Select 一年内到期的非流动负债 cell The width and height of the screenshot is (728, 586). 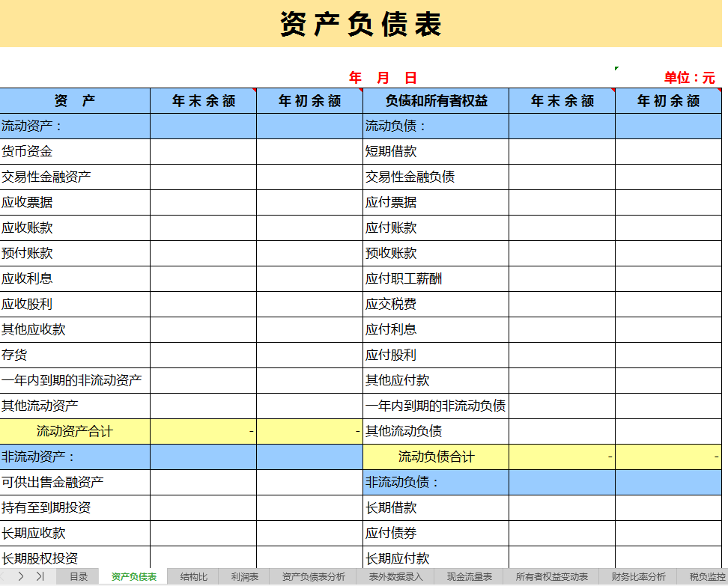tap(436, 406)
